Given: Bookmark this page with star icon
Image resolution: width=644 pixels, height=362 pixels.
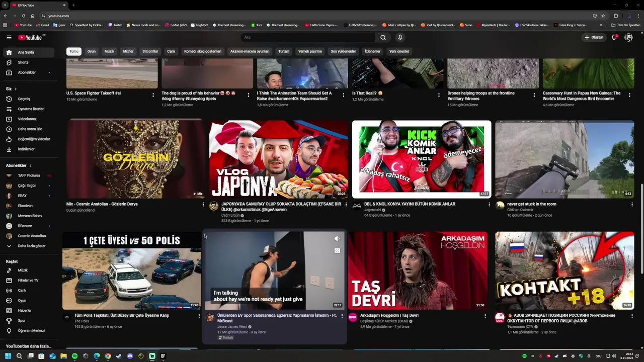Looking at the screenshot, I should coord(603,16).
